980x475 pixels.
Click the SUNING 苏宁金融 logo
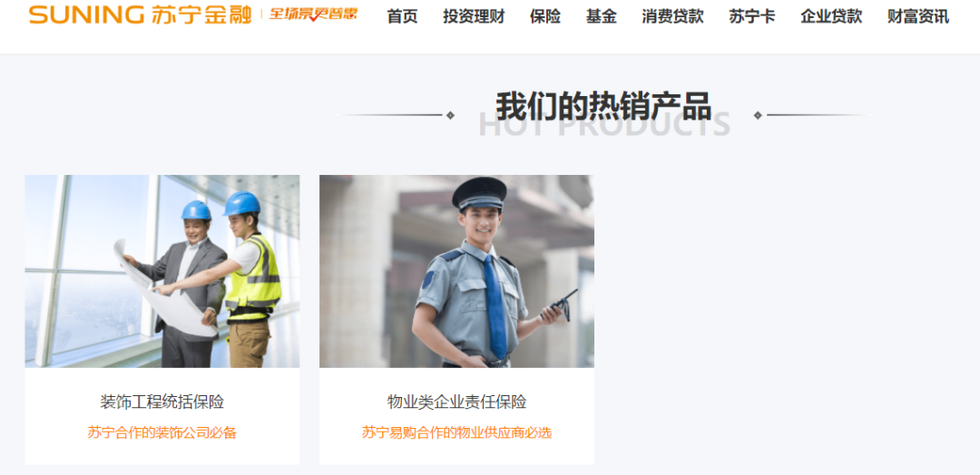click(x=140, y=15)
